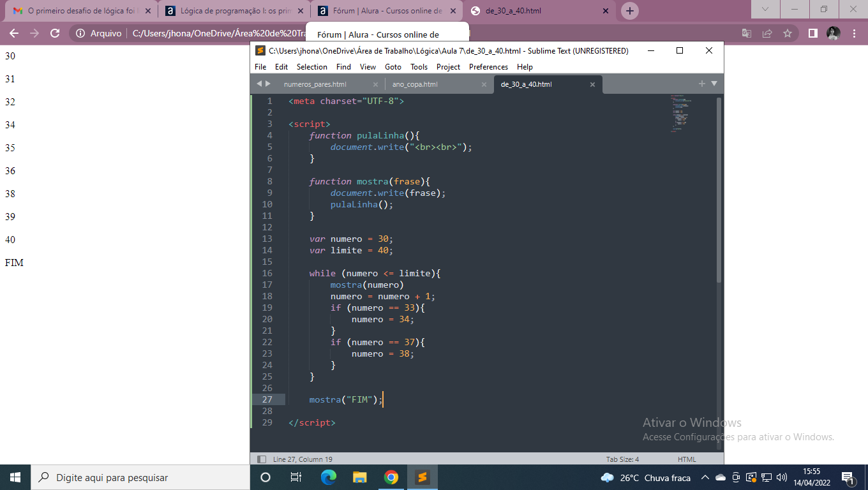The image size is (868, 490).
Task: Open Chrome side panel icon
Action: click(813, 33)
